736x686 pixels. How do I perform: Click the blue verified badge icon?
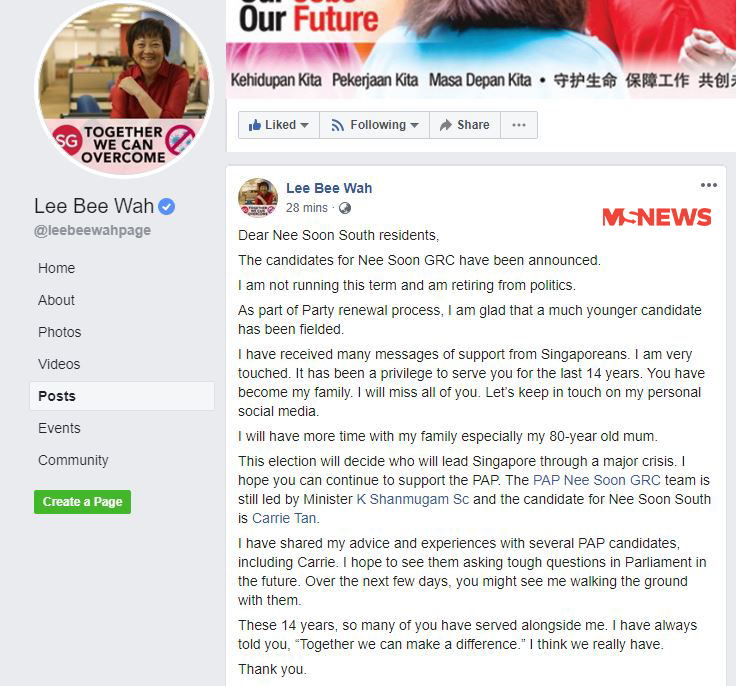(167, 207)
